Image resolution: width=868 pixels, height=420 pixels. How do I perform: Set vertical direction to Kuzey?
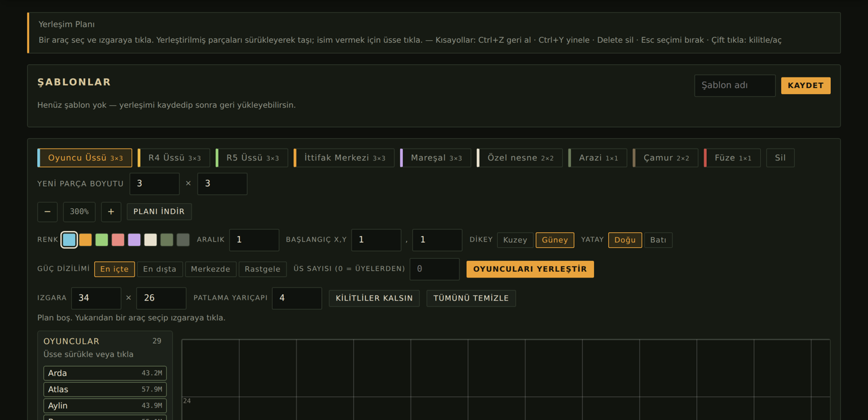click(x=515, y=240)
